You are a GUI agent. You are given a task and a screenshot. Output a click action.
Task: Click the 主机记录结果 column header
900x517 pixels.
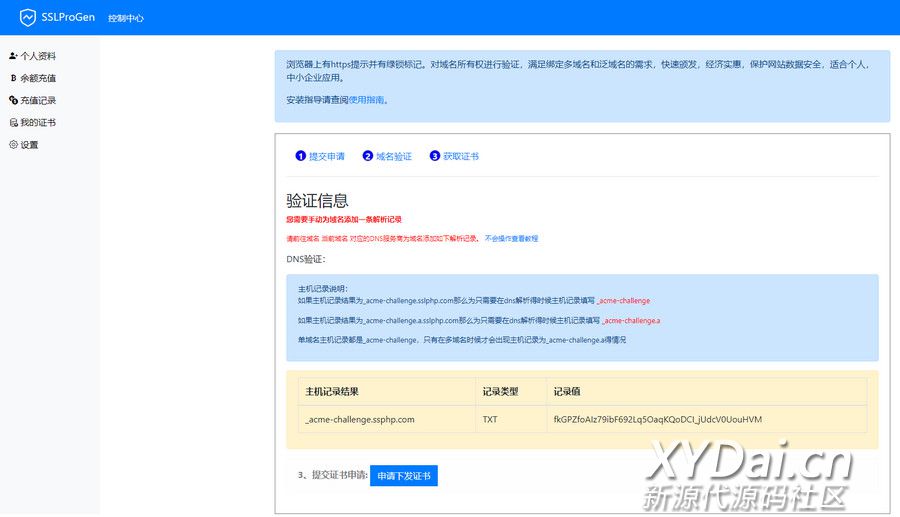pyautogui.click(x=332, y=391)
